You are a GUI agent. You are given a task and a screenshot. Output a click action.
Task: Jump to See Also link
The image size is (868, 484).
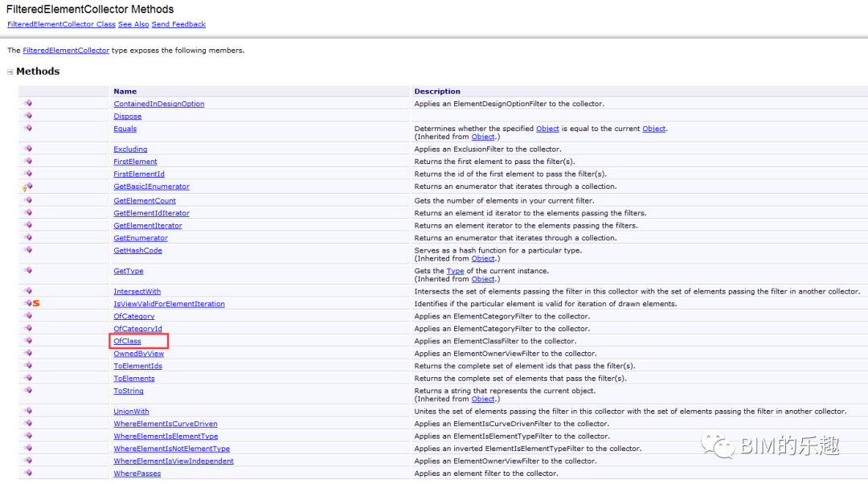click(133, 24)
